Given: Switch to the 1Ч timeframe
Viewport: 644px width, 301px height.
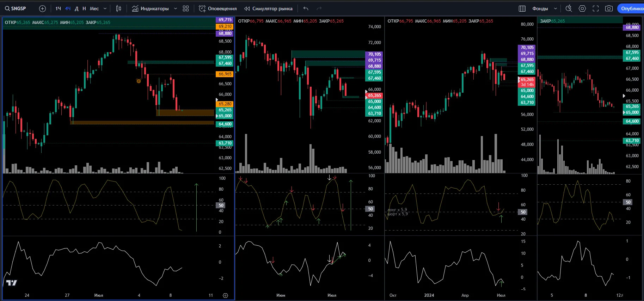Looking at the screenshot, I should coord(58,8).
